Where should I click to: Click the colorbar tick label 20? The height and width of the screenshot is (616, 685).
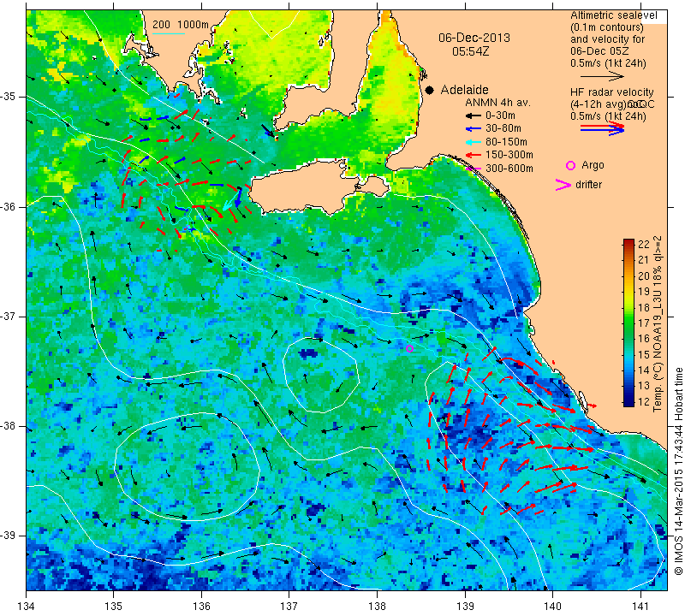(x=644, y=275)
